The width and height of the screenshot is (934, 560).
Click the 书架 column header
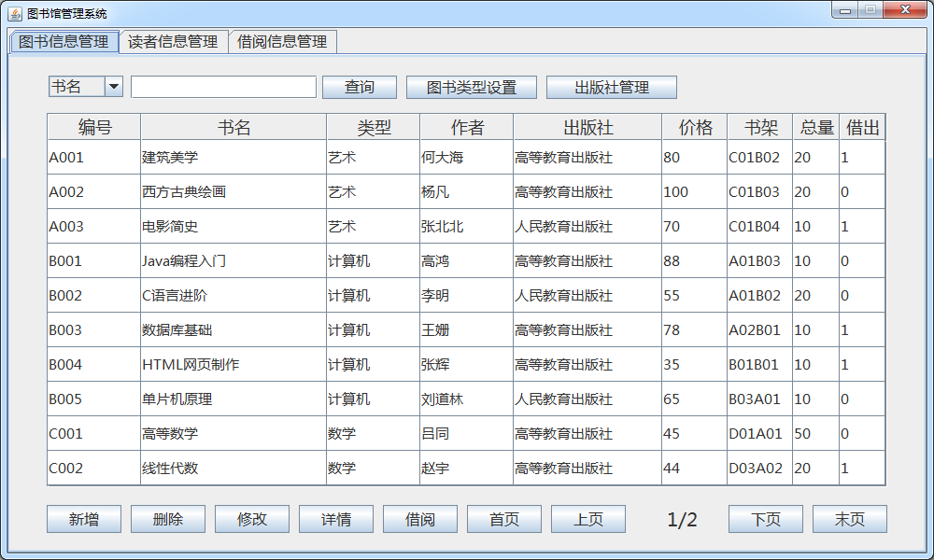pos(760,127)
